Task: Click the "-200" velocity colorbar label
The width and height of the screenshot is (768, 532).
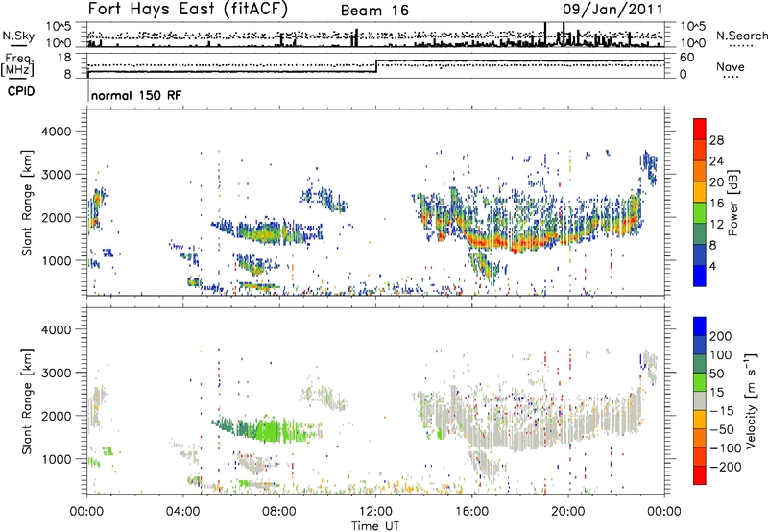Action: 726,467
